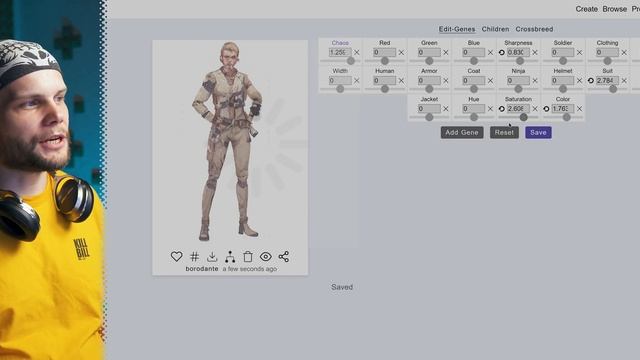The image size is (640, 360).
Task: Open the Browse page
Action: 614,9
